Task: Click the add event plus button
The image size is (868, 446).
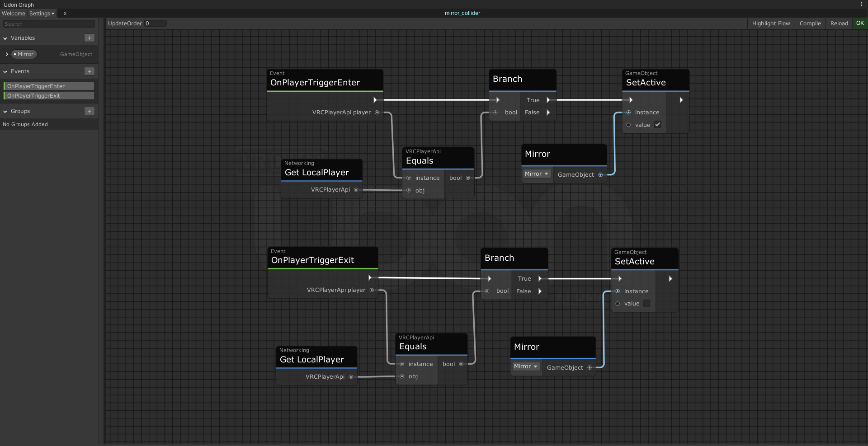Action: coord(90,71)
